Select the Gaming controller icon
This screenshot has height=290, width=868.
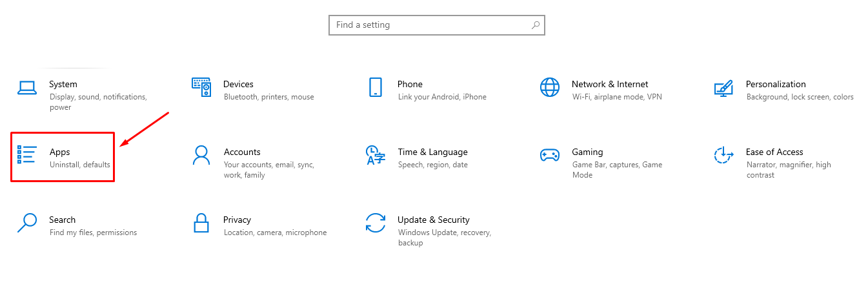pyautogui.click(x=550, y=155)
